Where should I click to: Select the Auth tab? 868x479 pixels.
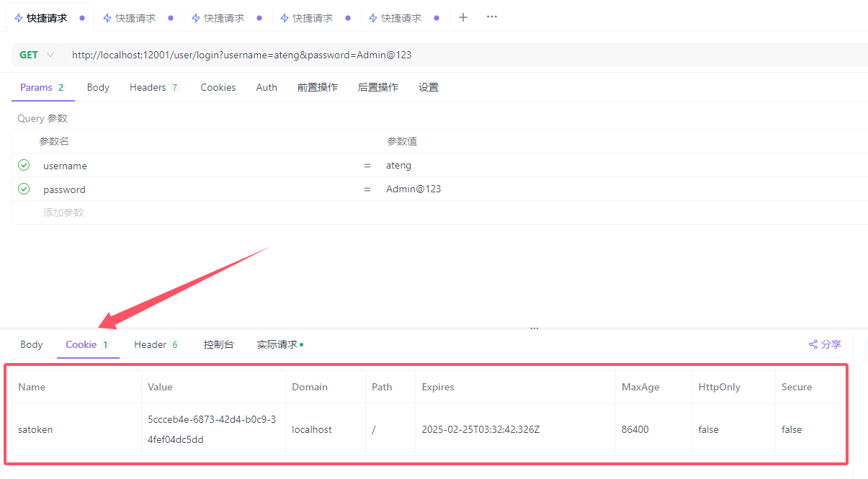(267, 87)
